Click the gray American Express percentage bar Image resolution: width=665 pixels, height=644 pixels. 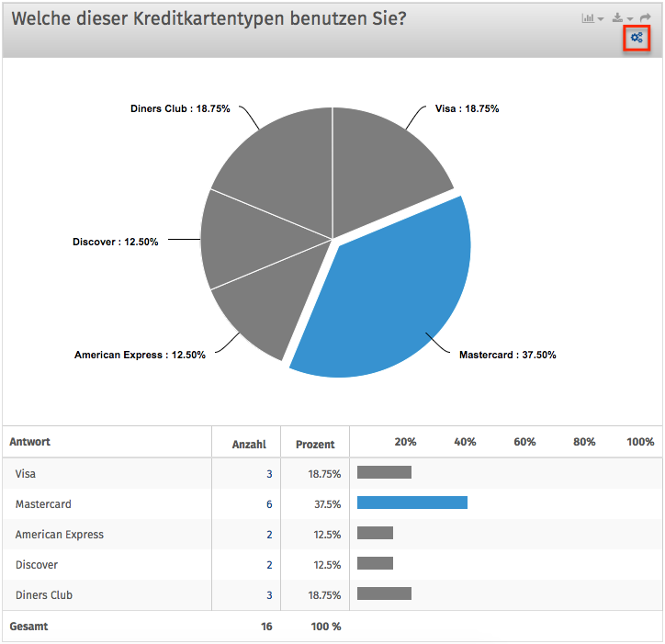click(x=375, y=533)
